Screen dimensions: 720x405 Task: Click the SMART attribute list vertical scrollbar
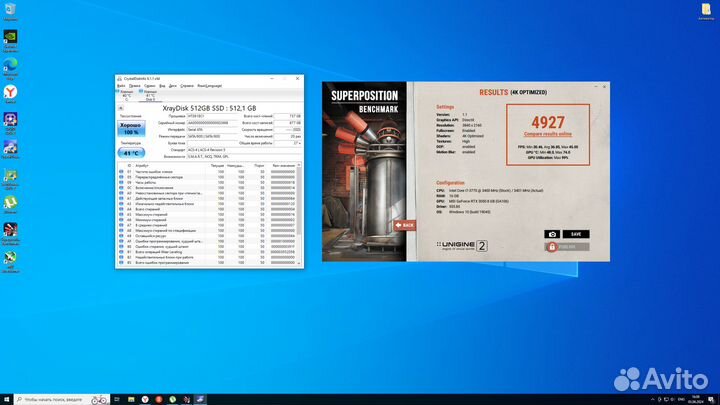coord(299,214)
